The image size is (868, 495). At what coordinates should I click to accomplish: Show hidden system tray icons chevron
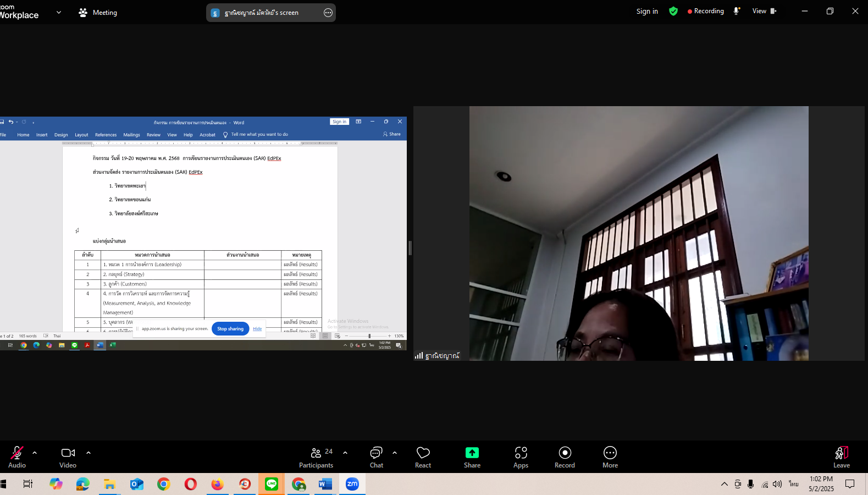[x=725, y=484]
